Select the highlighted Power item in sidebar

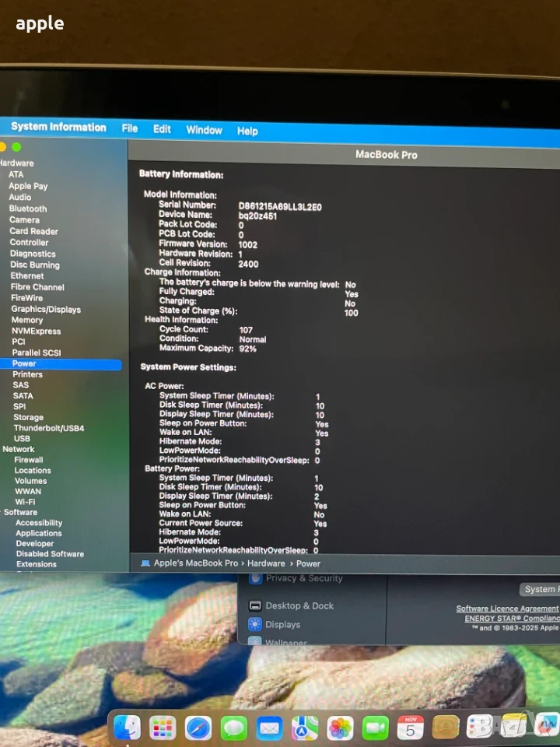tap(61, 364)
